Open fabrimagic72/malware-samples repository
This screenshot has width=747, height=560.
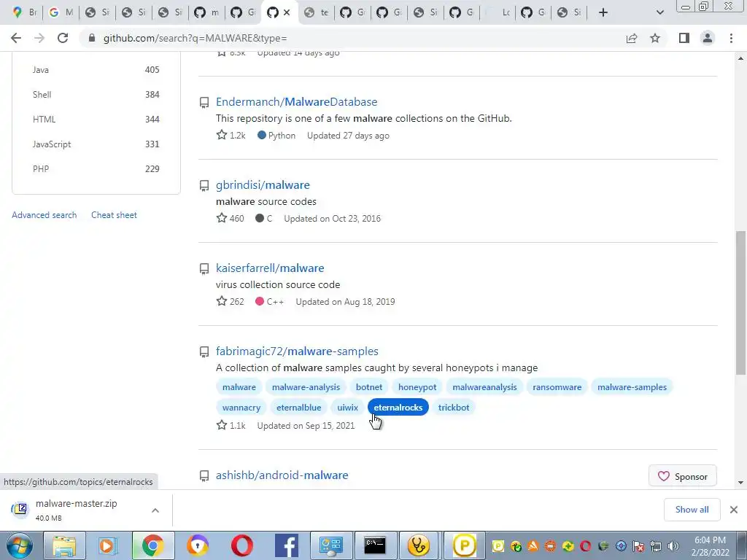pyautogui.click(x=297, y=351)
